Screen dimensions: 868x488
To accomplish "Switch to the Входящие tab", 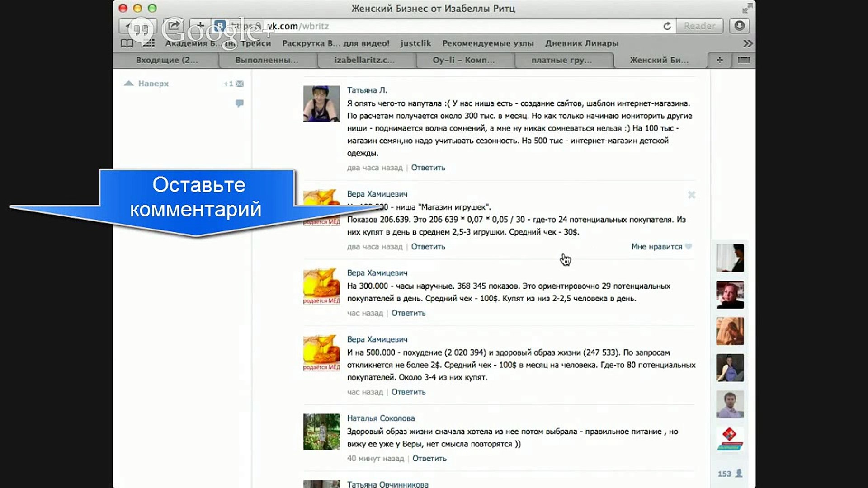I will click(x=167, y=60).
